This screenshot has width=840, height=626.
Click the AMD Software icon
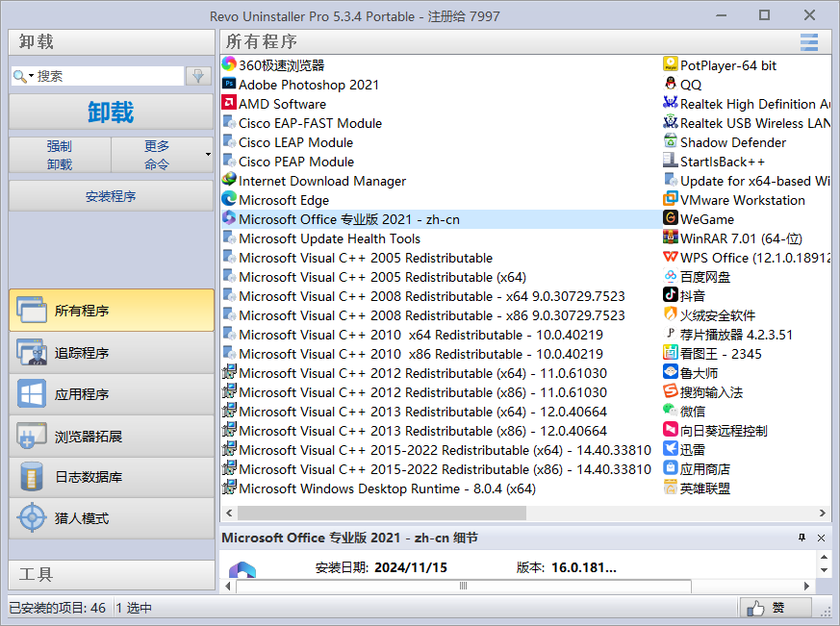(x=229, y=103)
